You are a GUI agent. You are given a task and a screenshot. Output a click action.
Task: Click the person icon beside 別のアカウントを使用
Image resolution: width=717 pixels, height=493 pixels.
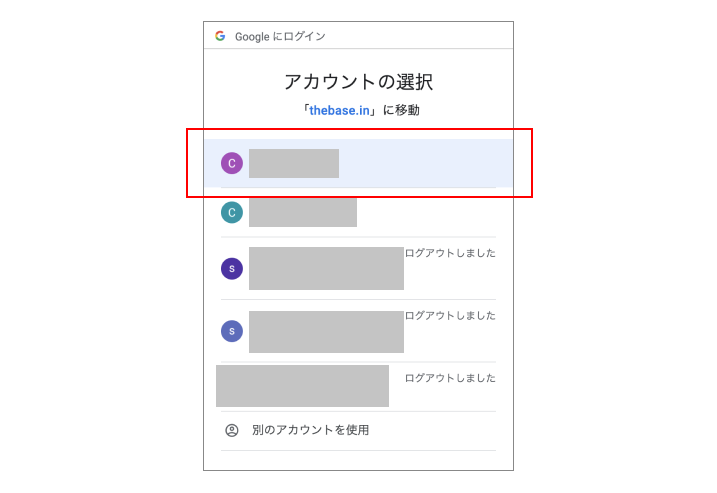(x=232, y=430)
